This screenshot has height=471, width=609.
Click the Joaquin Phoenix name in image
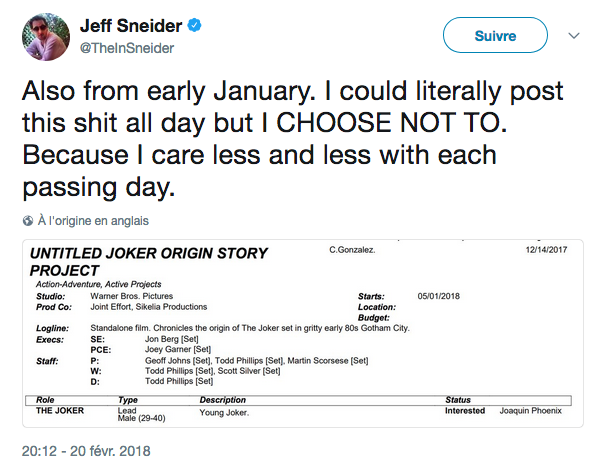[531, 410]
